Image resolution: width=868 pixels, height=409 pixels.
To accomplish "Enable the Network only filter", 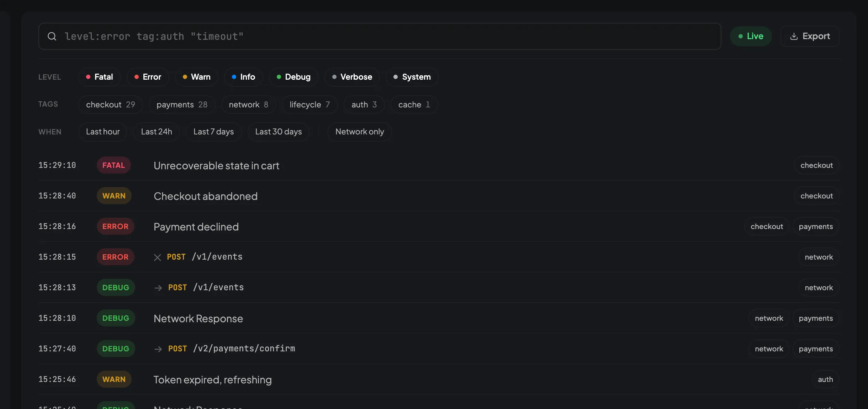I will [360, 132].
